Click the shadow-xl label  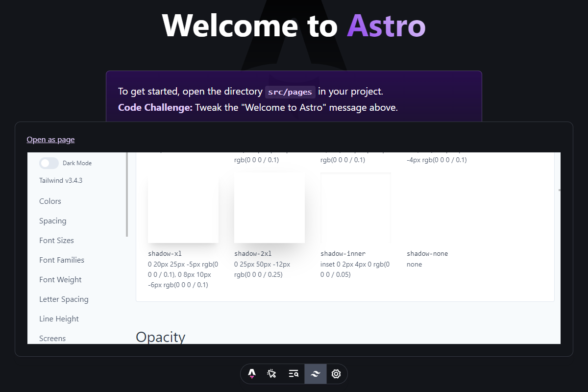[x=165, y=254]
